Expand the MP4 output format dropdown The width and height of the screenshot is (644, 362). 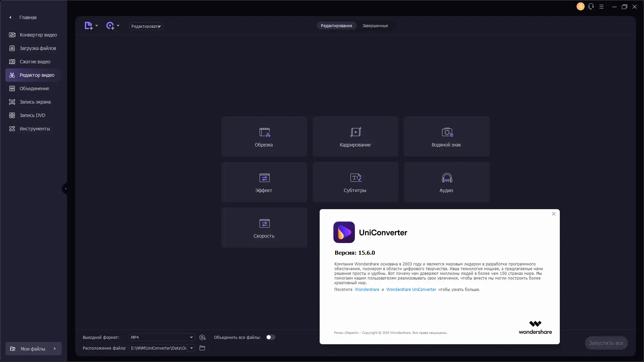[x=191, y=337]
